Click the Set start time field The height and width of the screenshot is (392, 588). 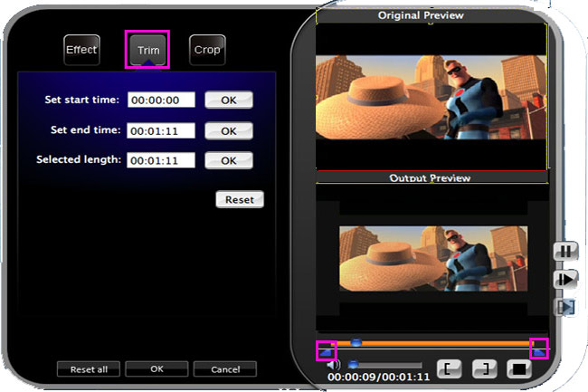click(x=161, y=100)
